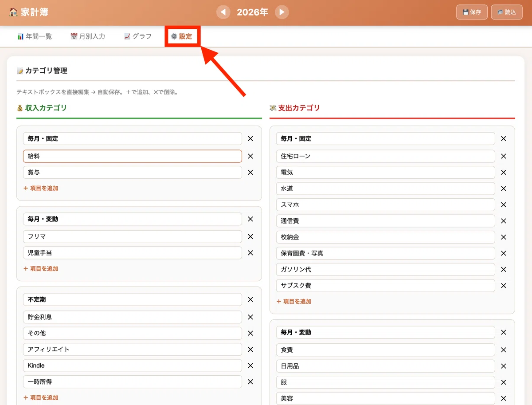Delete the expense 毎月・変動 group
Image resolution: width=532 pixels, height=405 pixels.
coord(504,332)
